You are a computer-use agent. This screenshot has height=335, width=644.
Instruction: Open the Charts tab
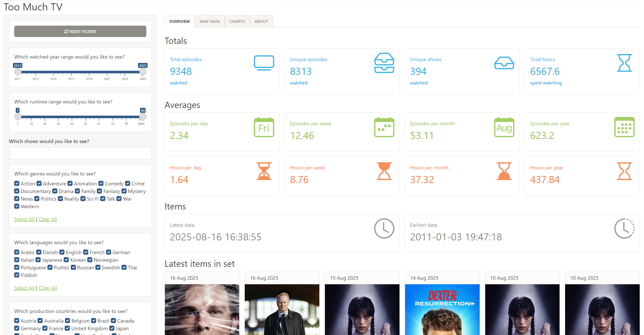pos(237,21)
